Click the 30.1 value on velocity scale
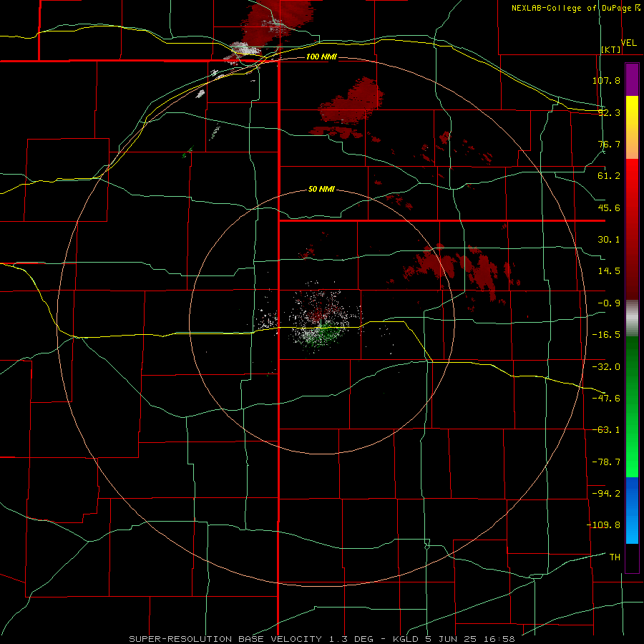This screenshot has height=644, width=644. pyautogui.click(x=609, y=240)
